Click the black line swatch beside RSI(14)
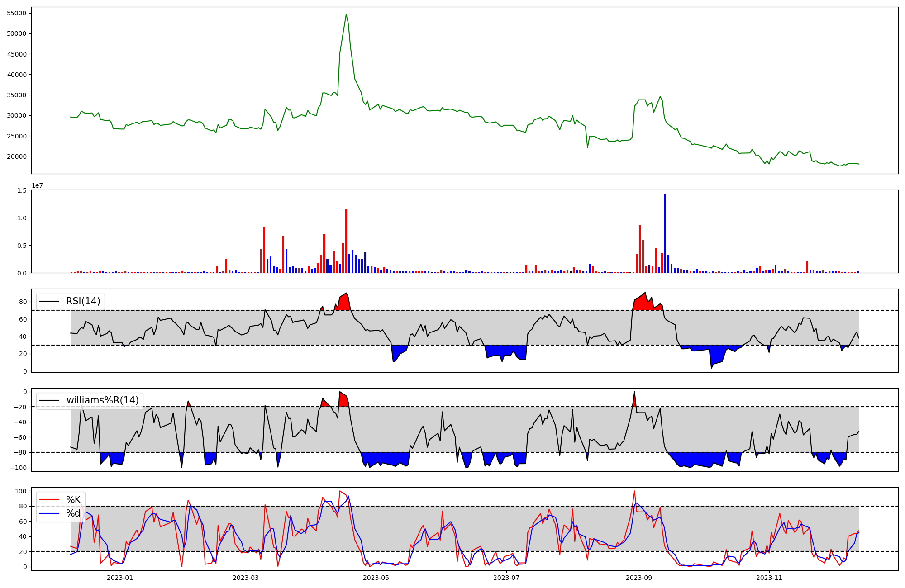Viewport: 905px width, 588px height. [49, 301]
